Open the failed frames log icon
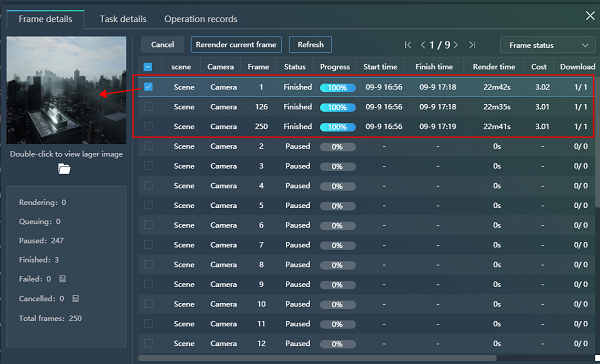This screenshot has width=600, height=364. coord(62,279)
